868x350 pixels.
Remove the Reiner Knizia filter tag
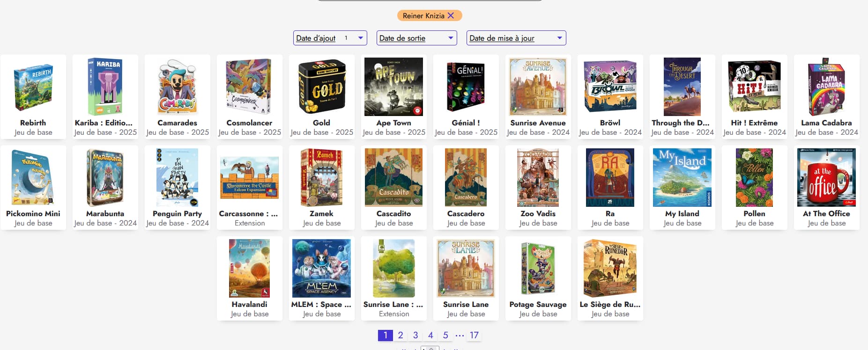click(451, 15)
